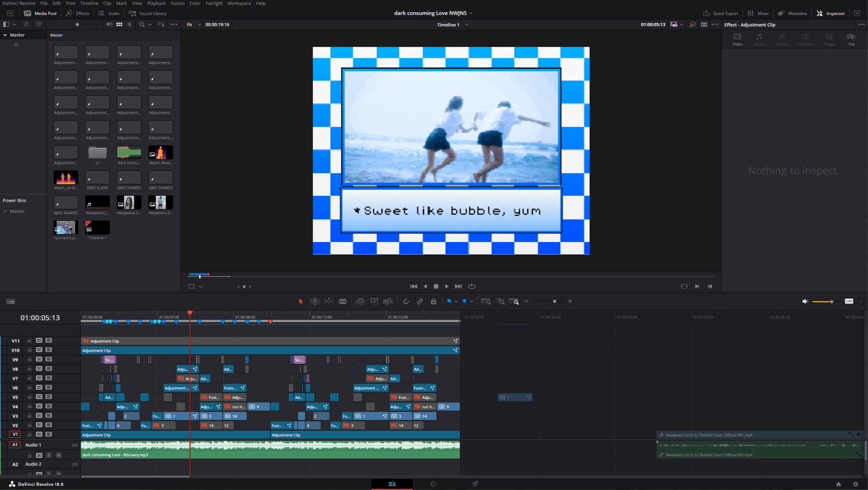
Task: Open the Effects panel button
Action: point(78,13)
